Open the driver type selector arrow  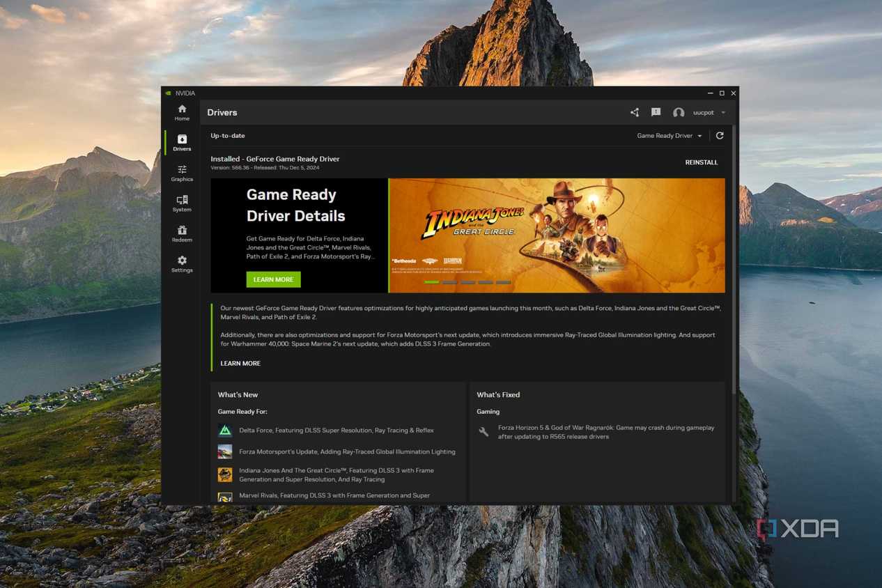(x=699, y=135)
